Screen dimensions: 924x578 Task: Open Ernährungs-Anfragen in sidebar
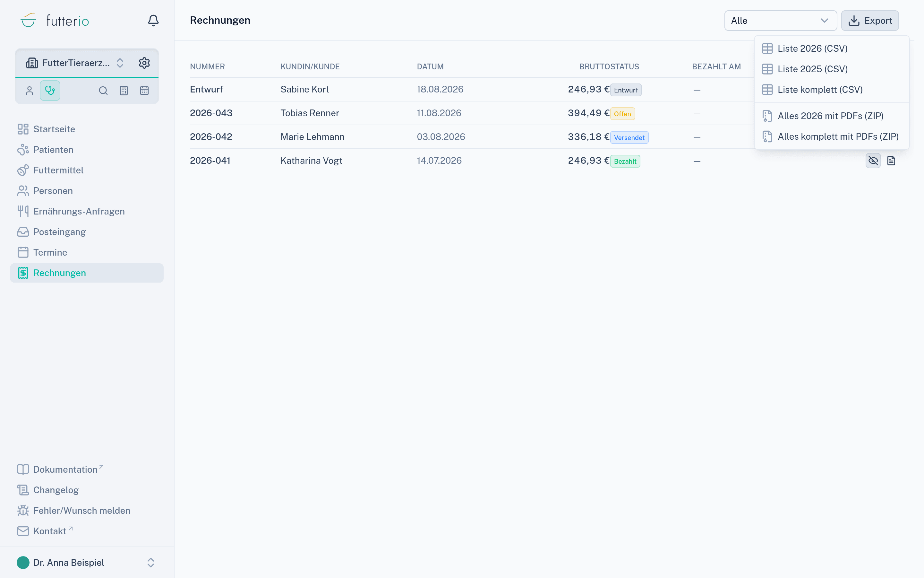[87, 211]
